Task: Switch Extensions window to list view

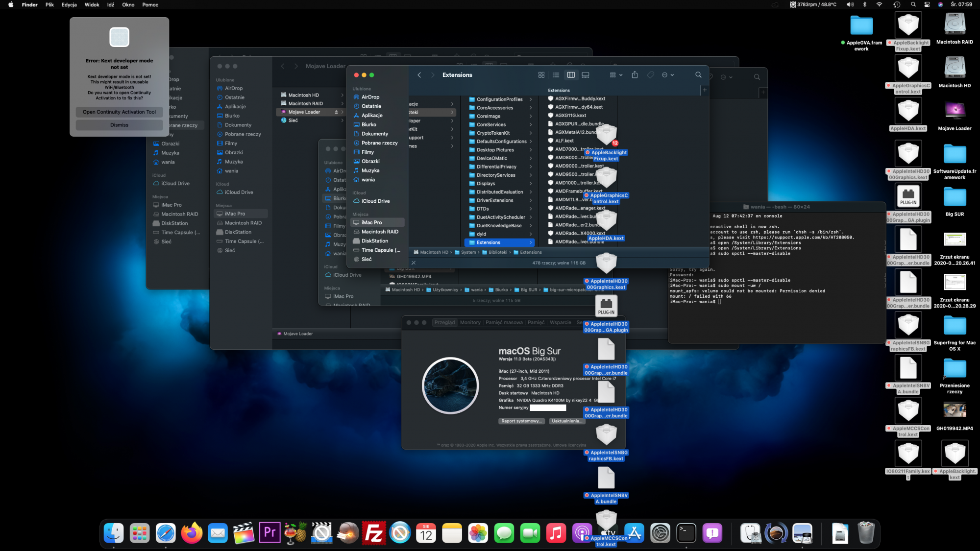Action: click(x=556, y=75)
